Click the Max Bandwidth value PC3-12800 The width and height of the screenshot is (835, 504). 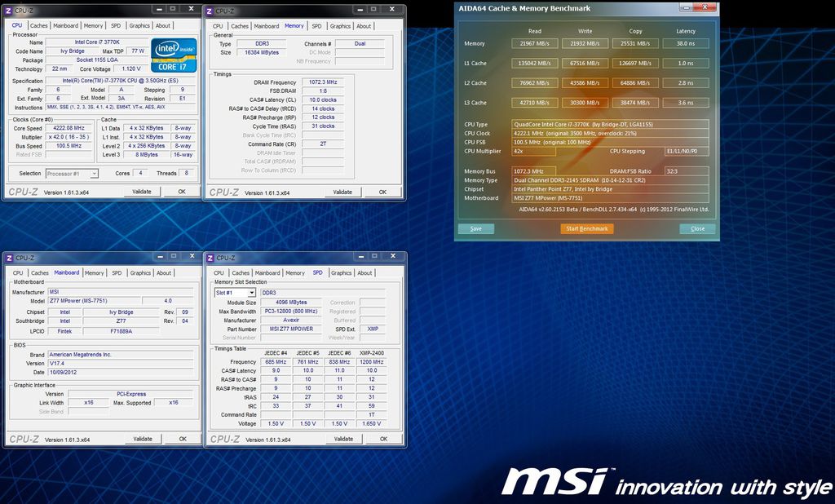tap(291, 312)
